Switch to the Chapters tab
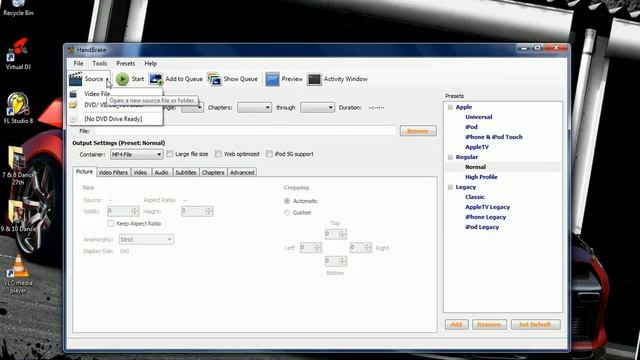This screenshot has width=640, height=360. coord(213,173)
